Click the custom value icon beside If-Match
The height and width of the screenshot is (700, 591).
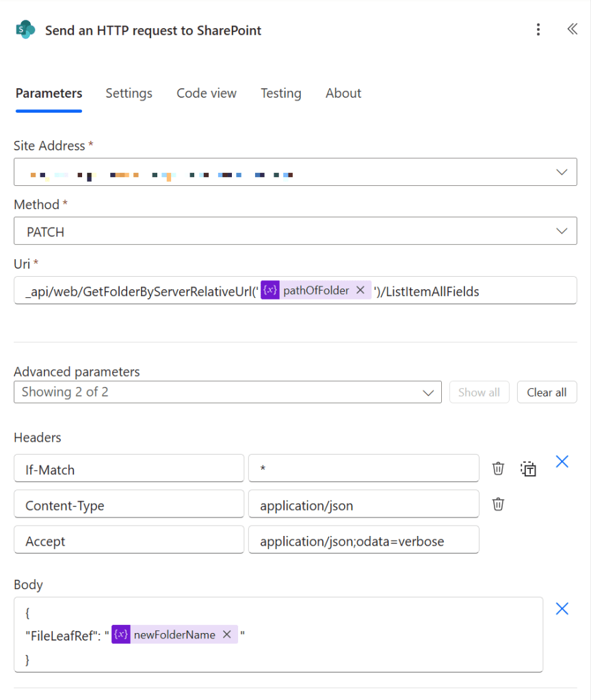tap(527, 468)
